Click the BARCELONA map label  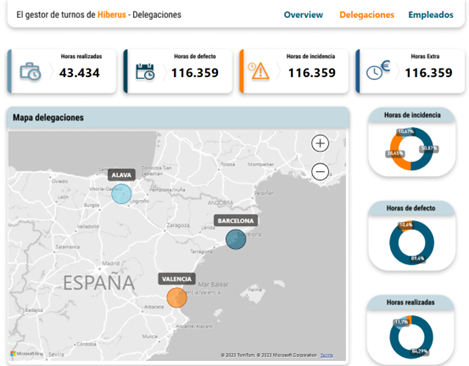pyautogui.click(x=236, y=221)
